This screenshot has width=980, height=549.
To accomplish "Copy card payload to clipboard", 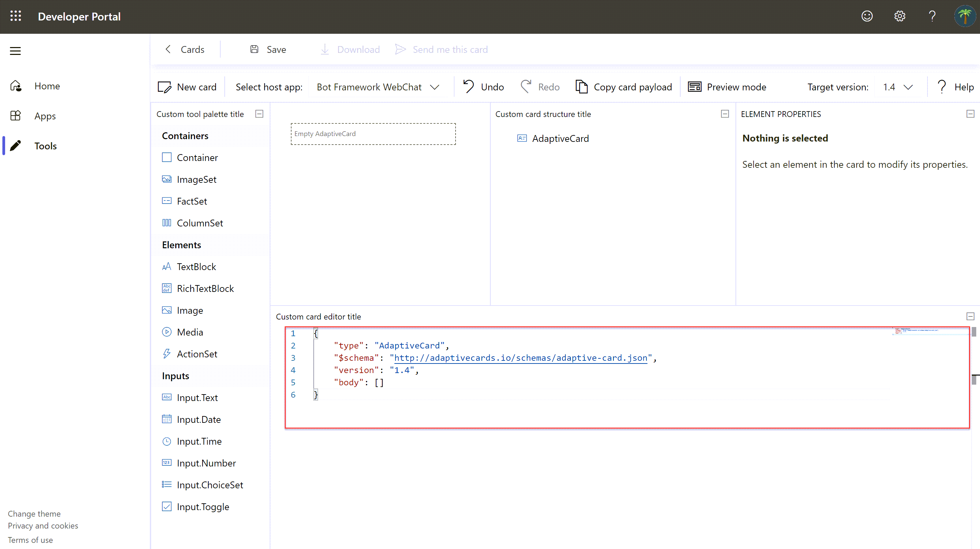I will [x=624, y=87].
